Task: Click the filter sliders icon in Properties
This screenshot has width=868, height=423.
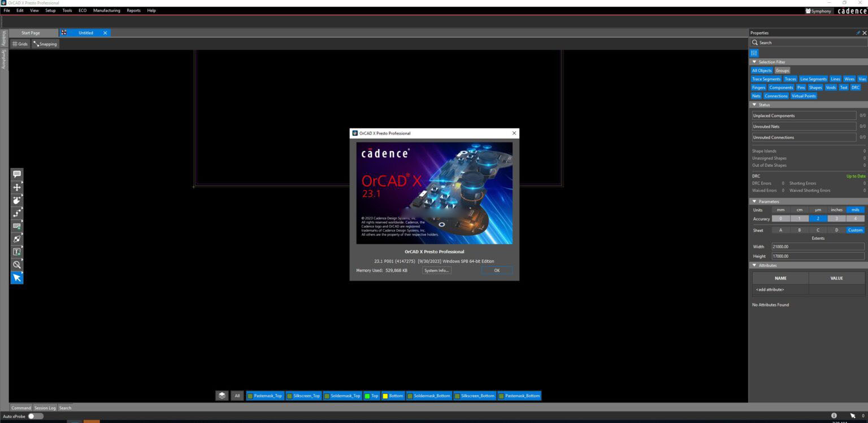Action: pos(754,53)
